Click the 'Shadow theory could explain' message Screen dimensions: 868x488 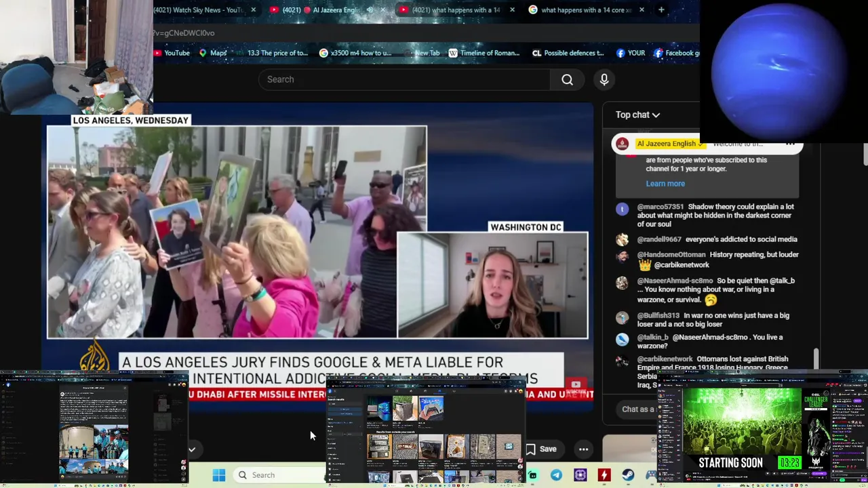pyautogui.click(x=715, y=216)
